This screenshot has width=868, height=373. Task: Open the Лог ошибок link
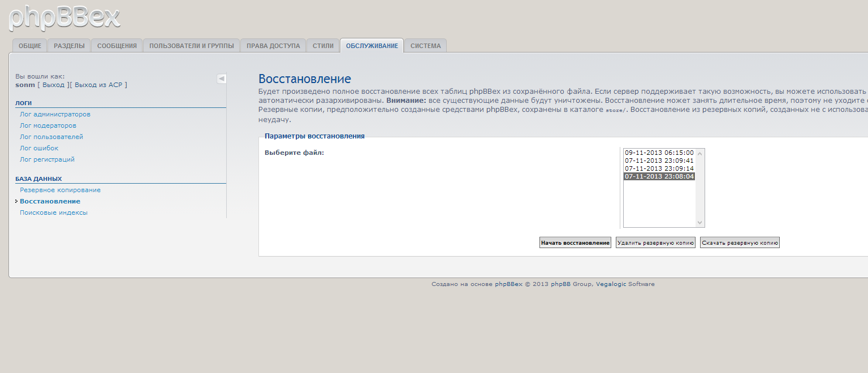[x=39, y=148]
